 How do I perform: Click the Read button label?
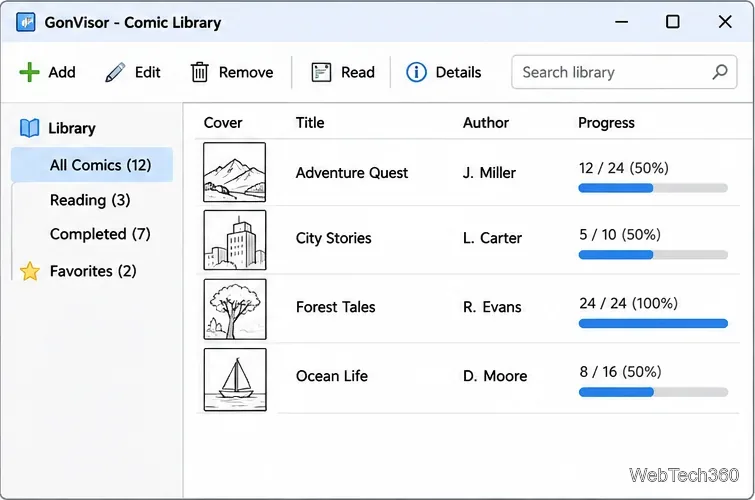[x=358, y=72]
